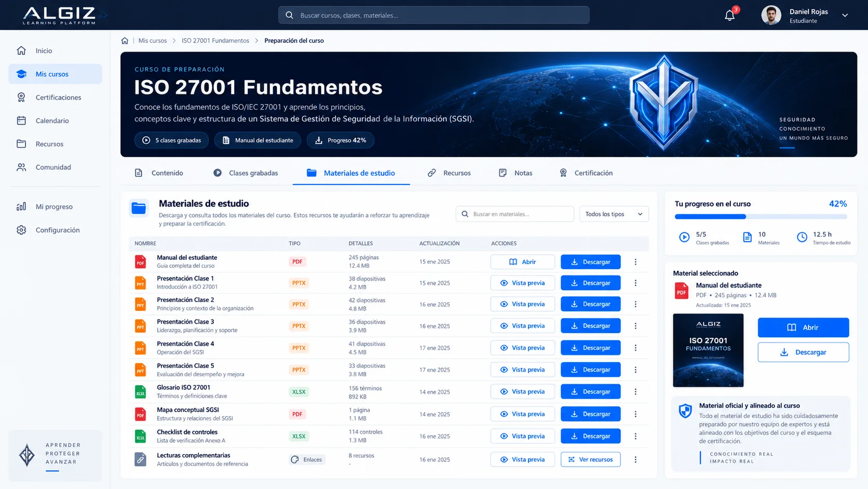
Task: Click the PDF icon of Mapa conceptual SGSI
Action: (140, 414)
